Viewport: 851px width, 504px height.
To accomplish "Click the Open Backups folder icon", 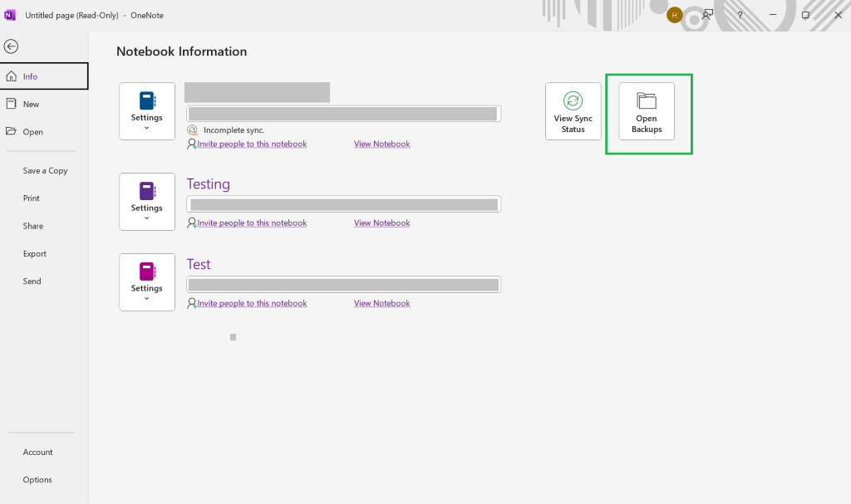I will tap(647, 101).
